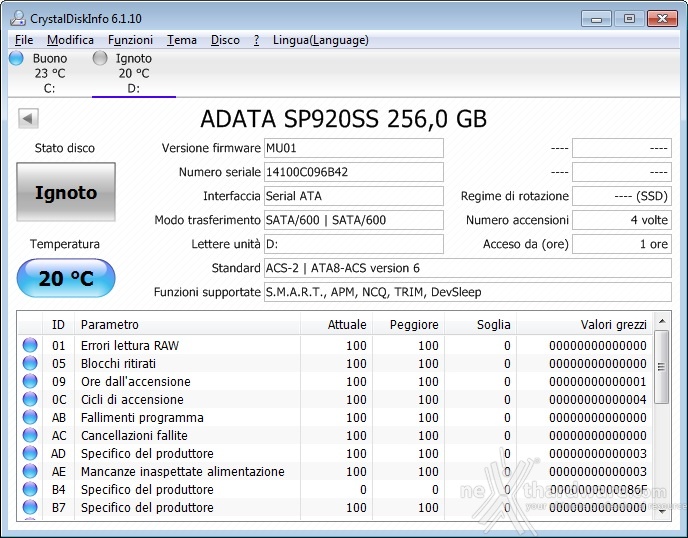Screen dimensions: 688x538
Task: Click status icon for attribute AC
Action: (30, 435)
